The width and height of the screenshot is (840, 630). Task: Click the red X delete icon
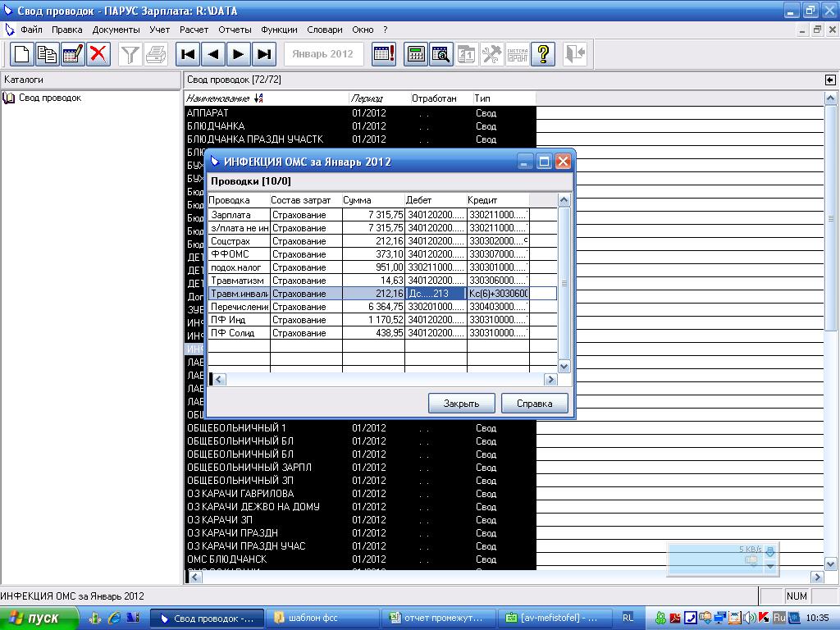(x=98, y=55)
